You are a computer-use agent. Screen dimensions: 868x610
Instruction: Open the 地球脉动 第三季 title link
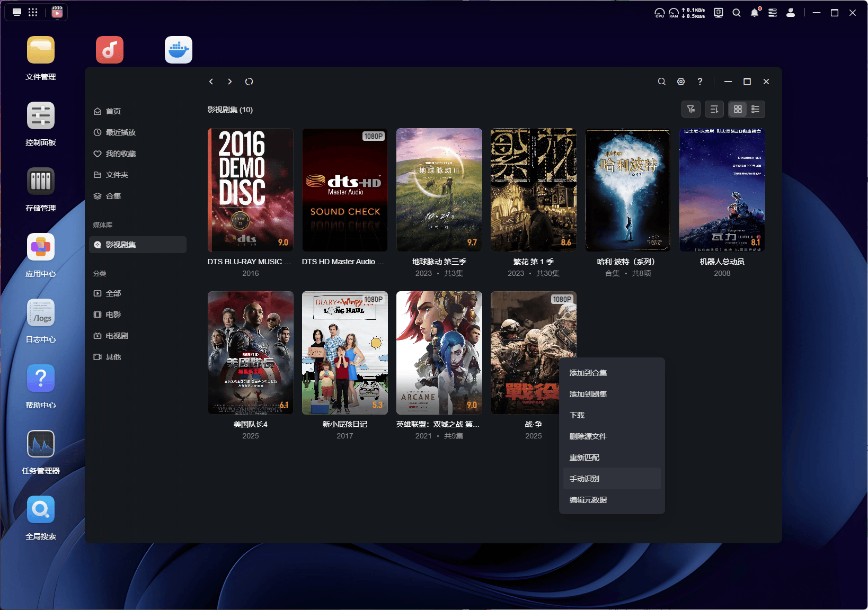point(439,262)
